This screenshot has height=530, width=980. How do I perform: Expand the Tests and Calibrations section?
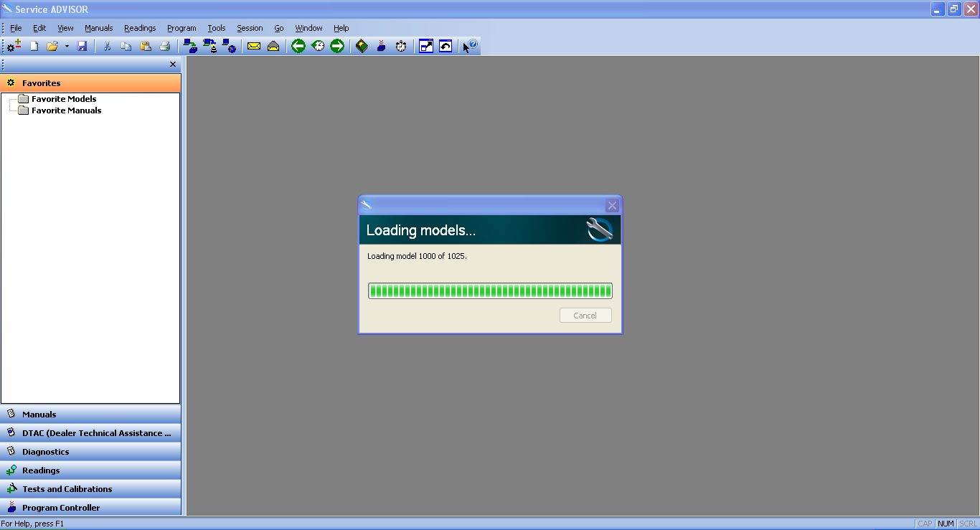point(90,488)
